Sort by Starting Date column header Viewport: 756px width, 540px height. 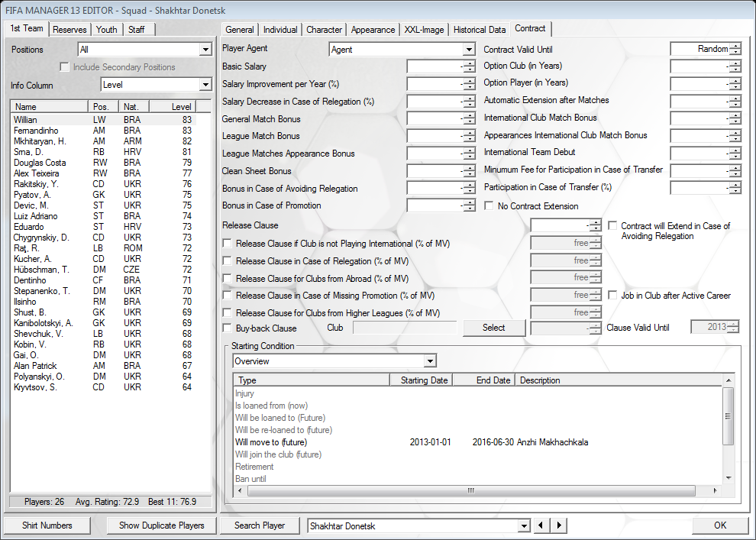click(x=422, y=380)
